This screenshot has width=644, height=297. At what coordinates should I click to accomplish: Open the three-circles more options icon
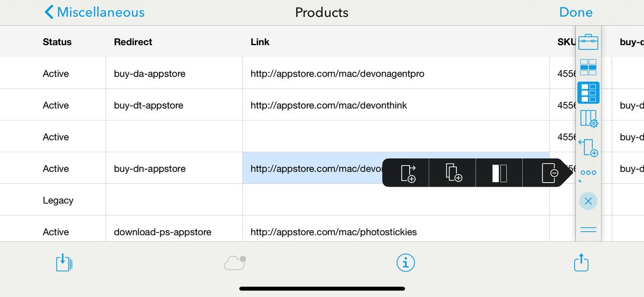588,172
